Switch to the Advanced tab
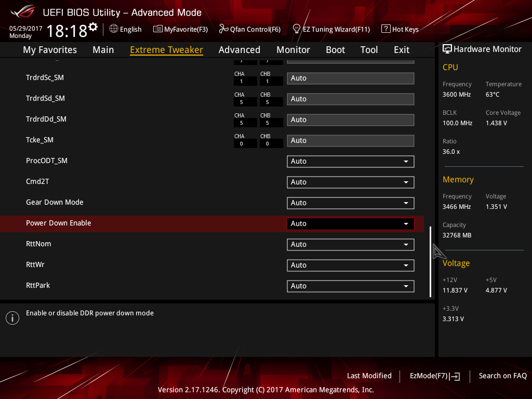The image size is (532, 399). tap(239, 50)
